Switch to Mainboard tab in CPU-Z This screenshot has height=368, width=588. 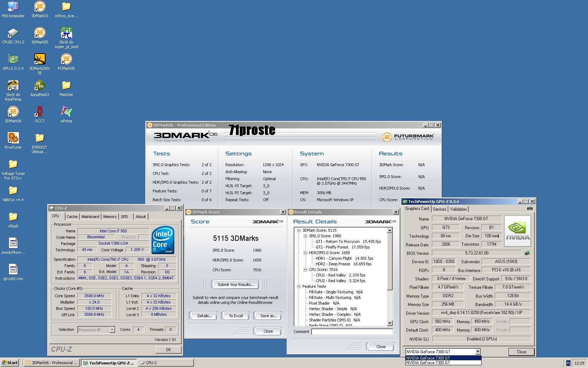(90, 217)
